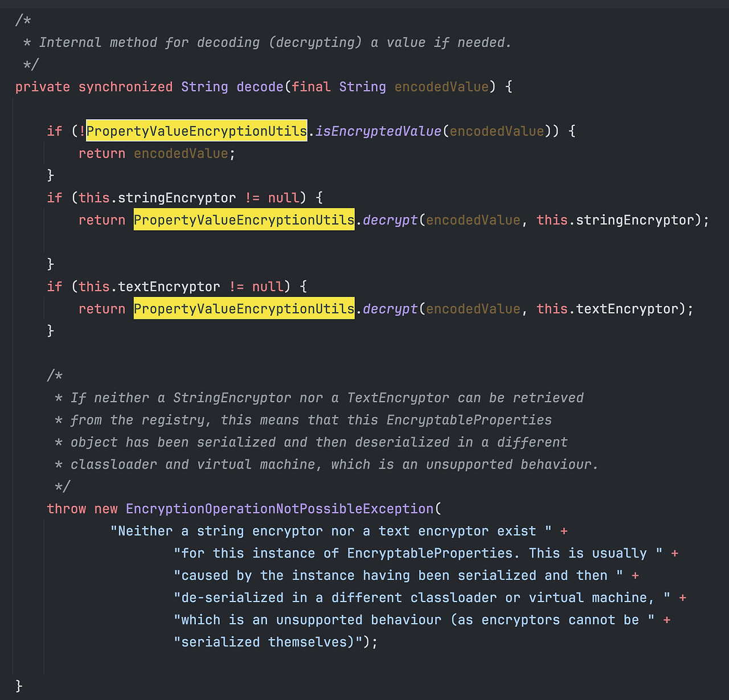Select the block comment about StringEncryptor retrieval
Viewport: 729px width, 700px height.
pos(319,431)
